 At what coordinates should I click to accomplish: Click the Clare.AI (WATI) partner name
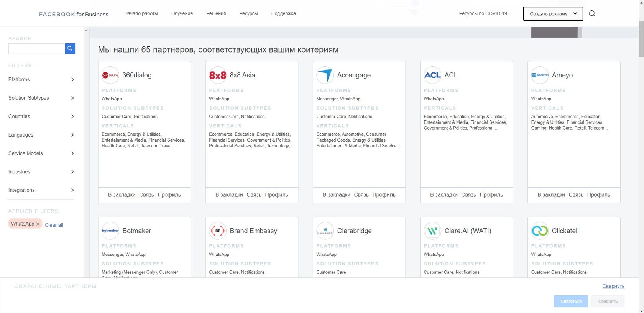(x=468, y=231)
